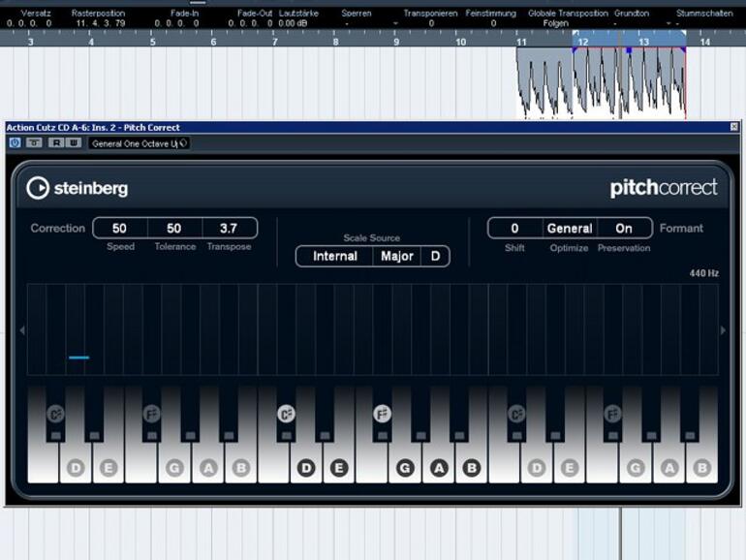This screenshot has height=560, width=746.
Task: Click the highlighted black F# key
Action: [x=382, y=414]
